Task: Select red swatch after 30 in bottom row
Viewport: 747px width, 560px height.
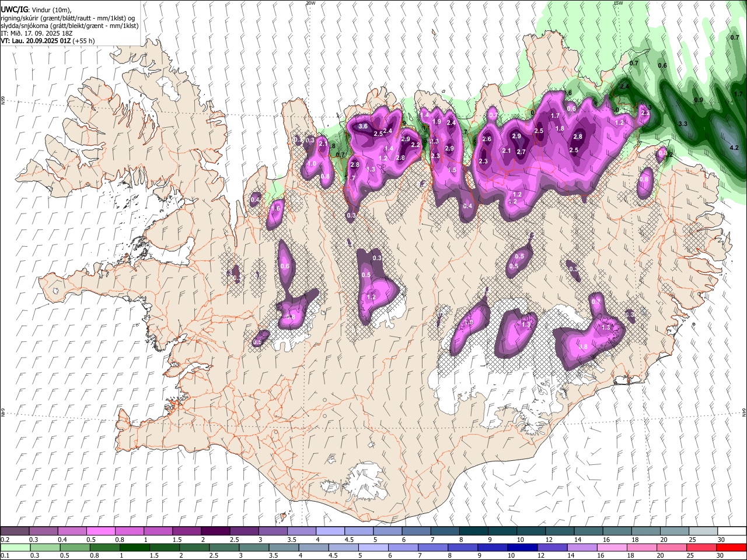Action: [731, 547]
